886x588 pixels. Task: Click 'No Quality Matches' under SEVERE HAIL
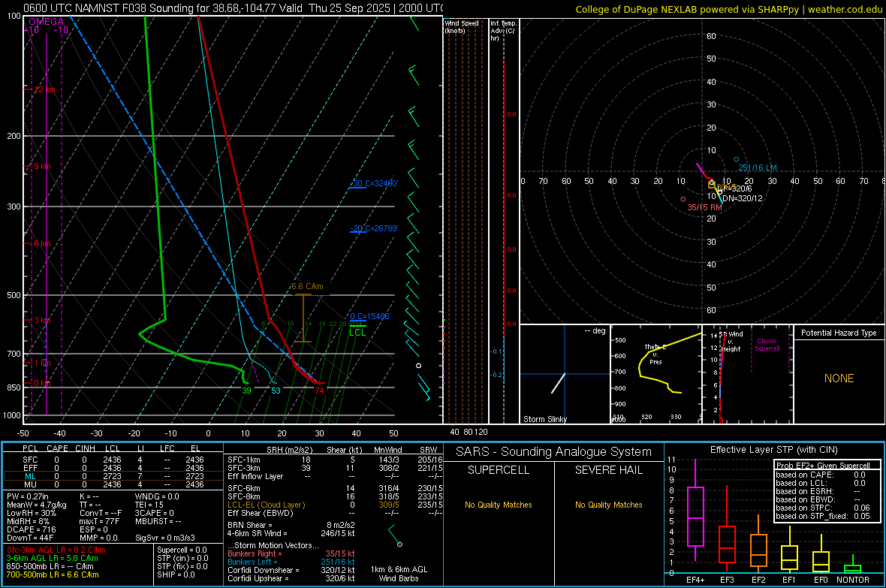(x=608, y=505)
